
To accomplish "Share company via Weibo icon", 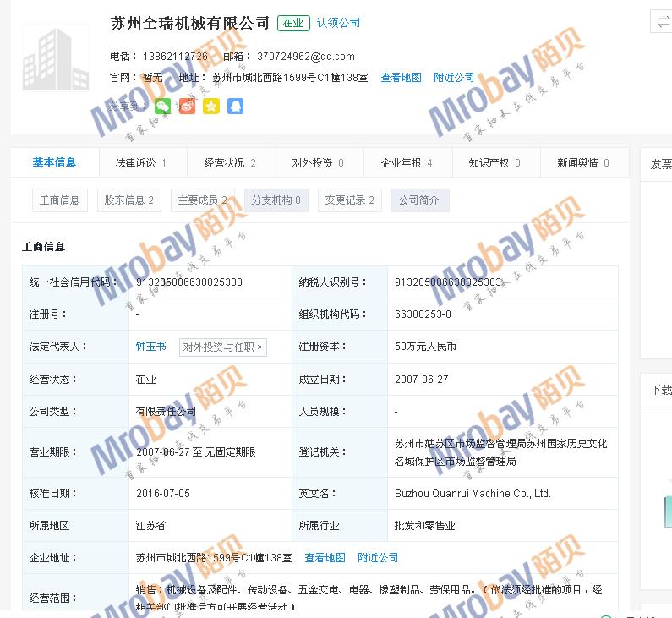I will click(187, 107).
